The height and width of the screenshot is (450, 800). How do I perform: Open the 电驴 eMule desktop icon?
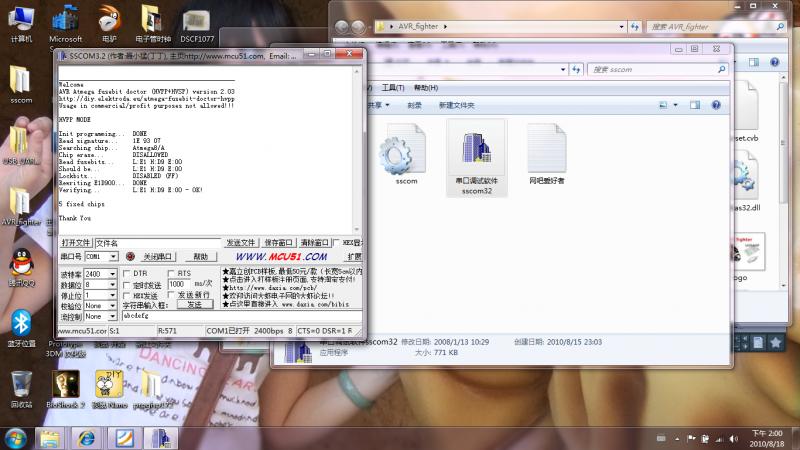pos(108,20)
